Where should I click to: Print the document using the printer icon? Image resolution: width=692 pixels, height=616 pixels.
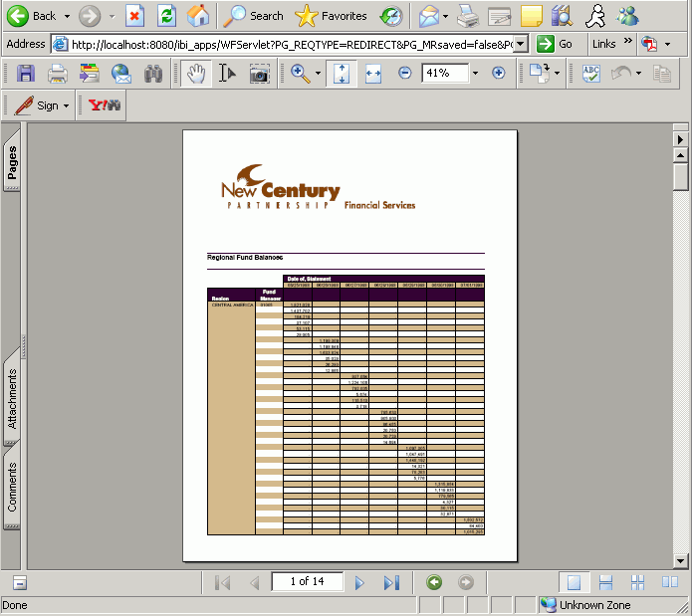click(58, 74)
